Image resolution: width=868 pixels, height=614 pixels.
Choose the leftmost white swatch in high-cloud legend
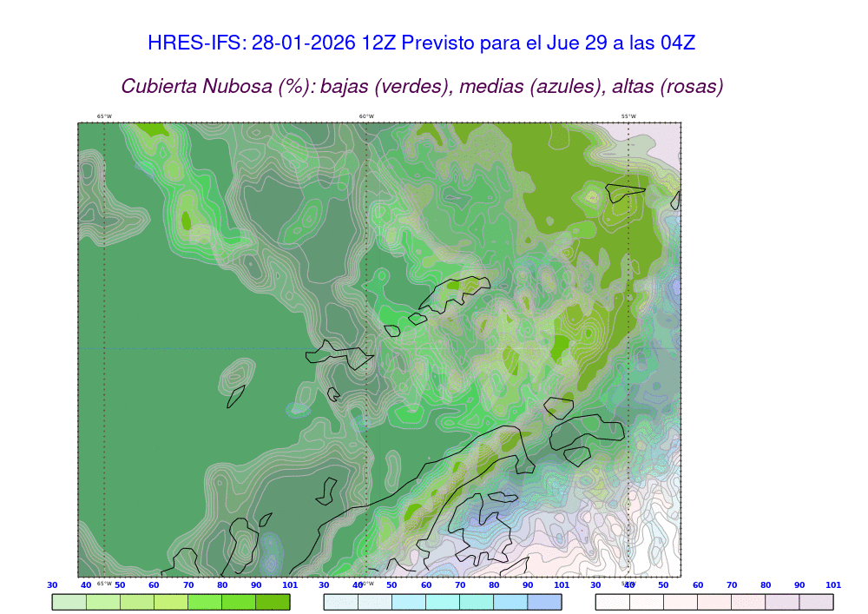tap(612, 602)
